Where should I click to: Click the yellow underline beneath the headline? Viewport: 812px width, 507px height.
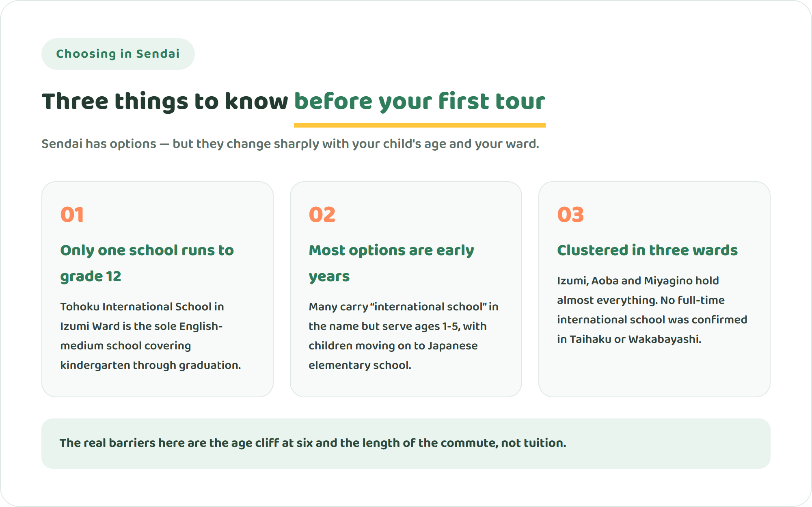pos(419,125)
